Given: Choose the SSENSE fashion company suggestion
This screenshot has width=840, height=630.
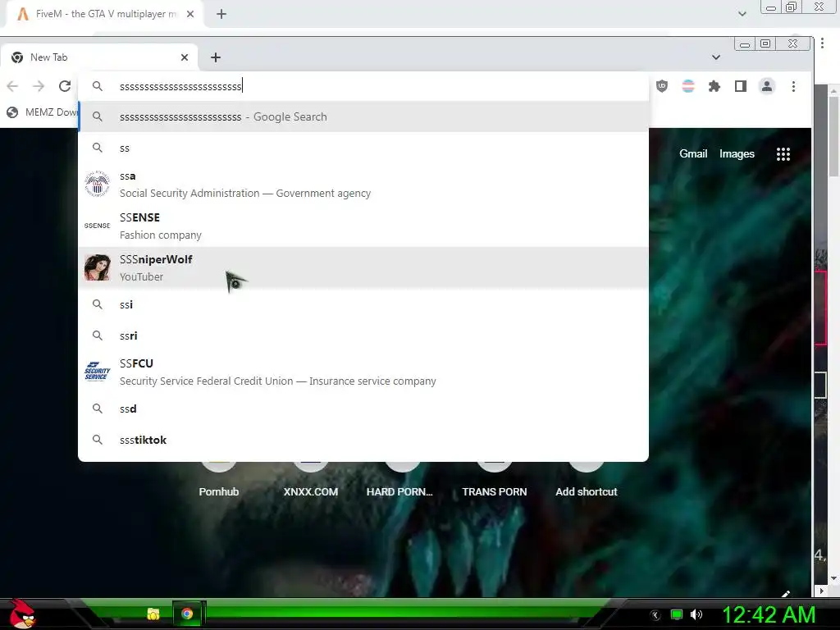Looking at the screenshot, I should pos(363,226).
